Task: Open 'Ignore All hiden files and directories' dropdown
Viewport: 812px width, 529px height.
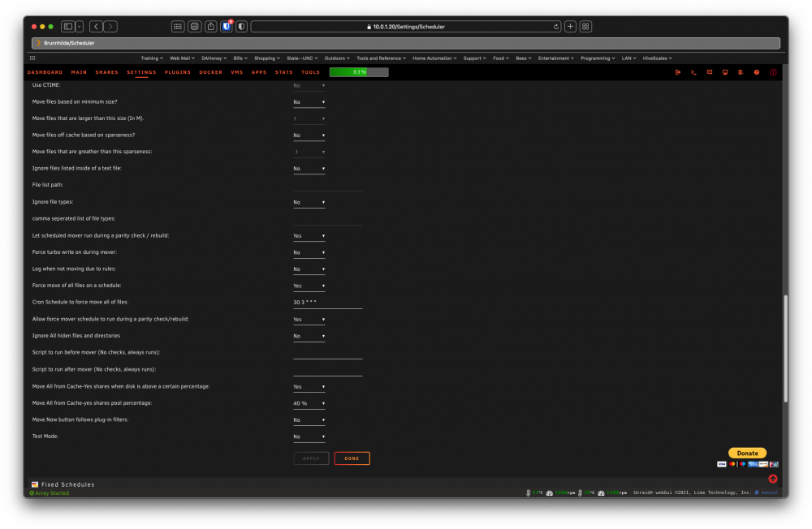Action: 309,336
